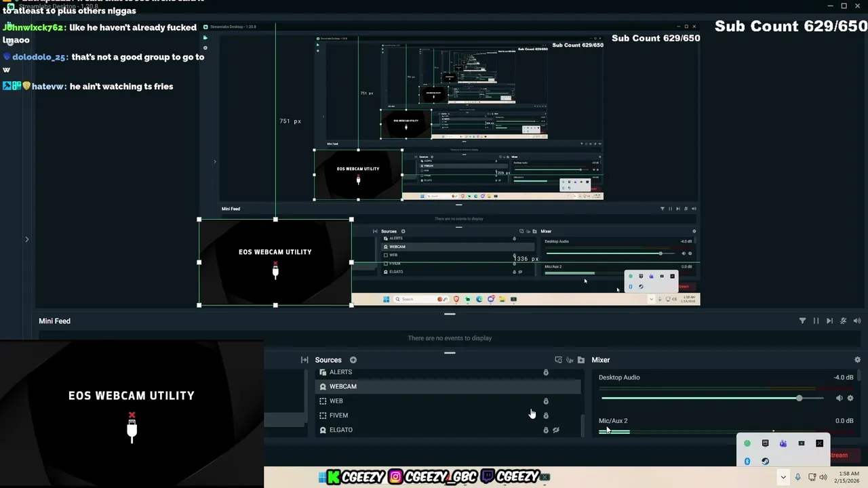Open Desktop Audio source settings gear
The image size is (868, 488).
point(850,399)
